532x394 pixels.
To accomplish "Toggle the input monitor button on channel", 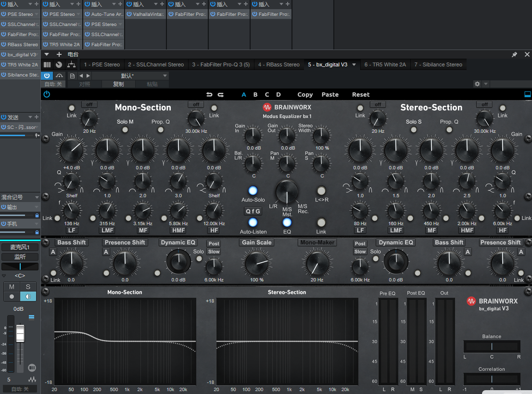I will (x=28, y=297).
